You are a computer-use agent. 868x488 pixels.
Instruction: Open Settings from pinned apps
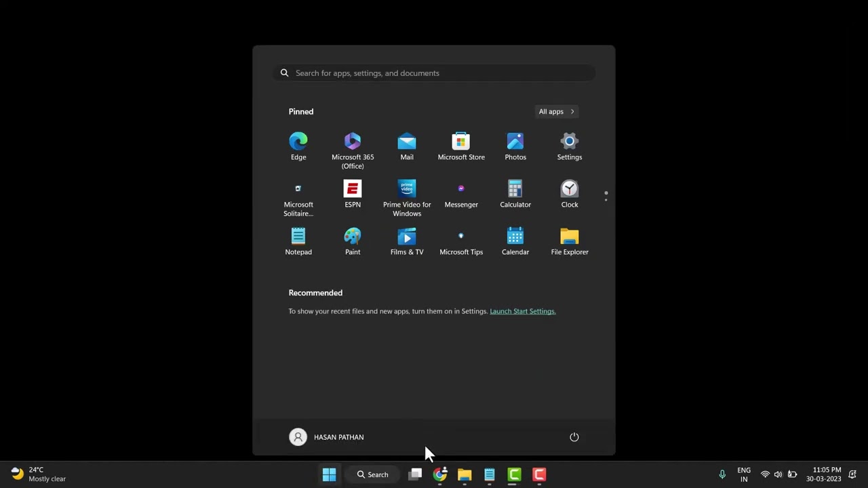point(570,147)
